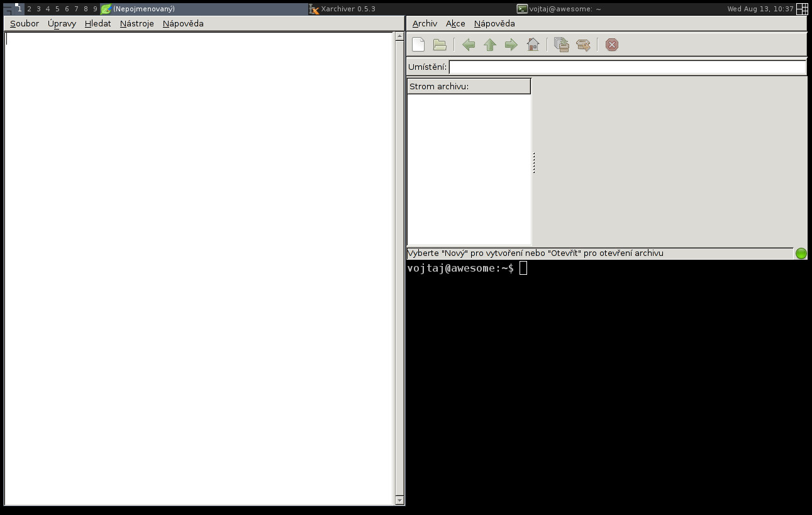The image size is (812, 515).
Task: Switch to workspace tag 6
Action: (67, 9)
